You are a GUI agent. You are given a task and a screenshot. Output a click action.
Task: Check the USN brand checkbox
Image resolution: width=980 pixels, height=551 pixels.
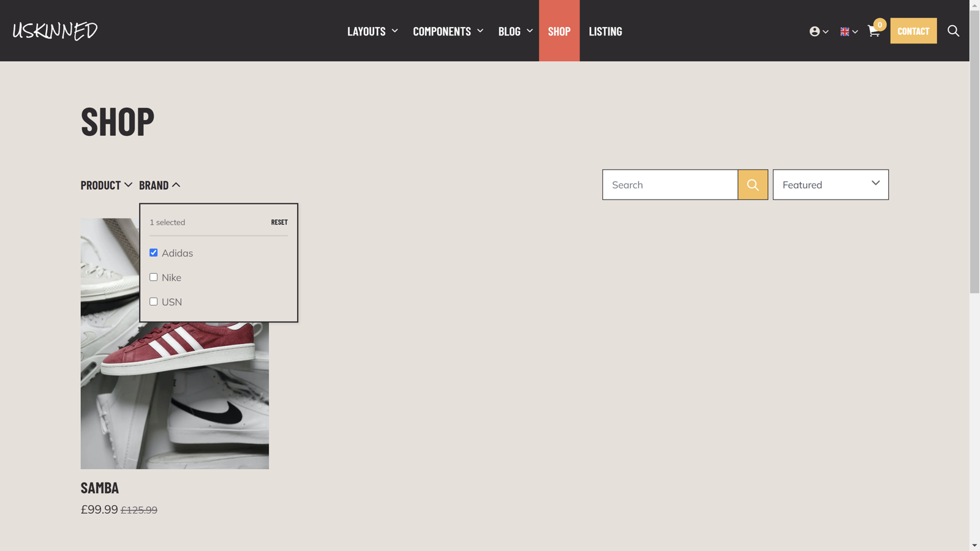point(153,301)
